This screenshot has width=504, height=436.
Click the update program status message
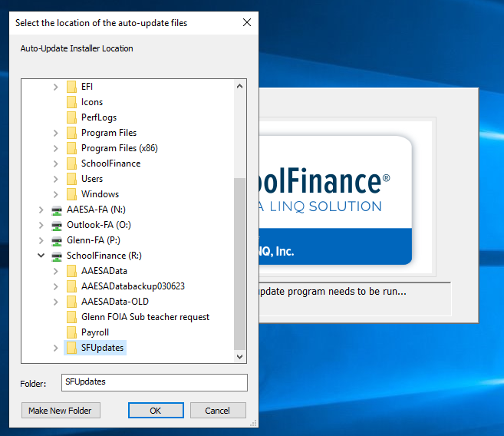pos(332,292)
